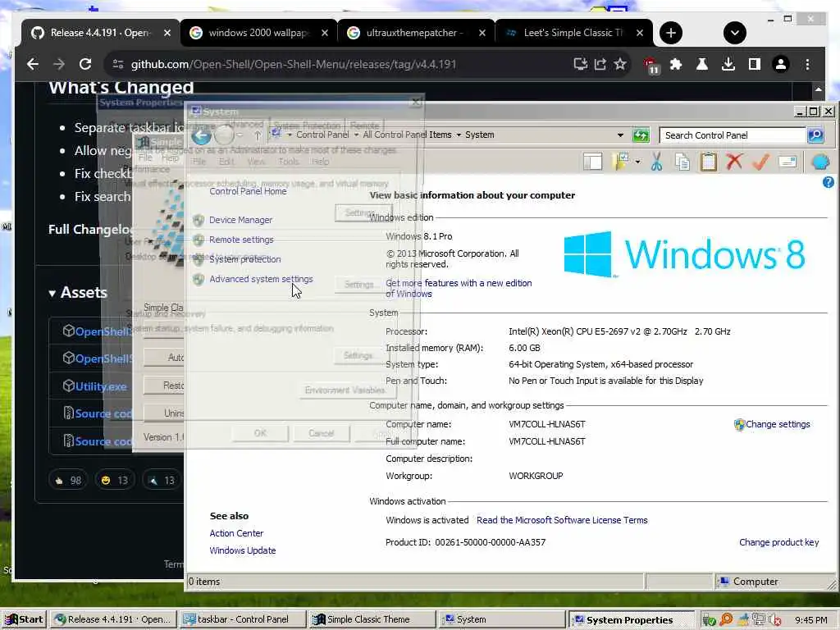Open dropdown arrow after All Control Panel Items
840x630 pixels.
point(459,135)
